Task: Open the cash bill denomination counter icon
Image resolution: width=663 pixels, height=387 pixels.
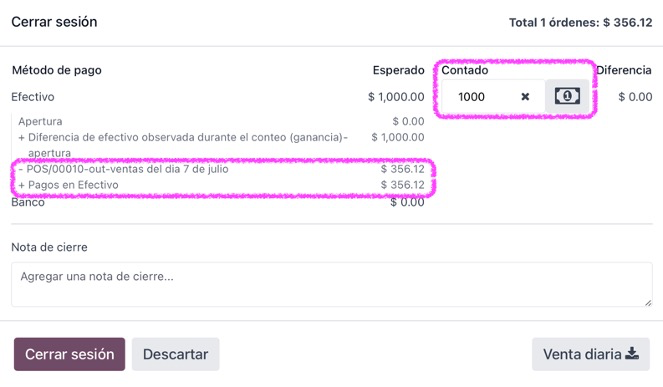Action: point(567,96)
